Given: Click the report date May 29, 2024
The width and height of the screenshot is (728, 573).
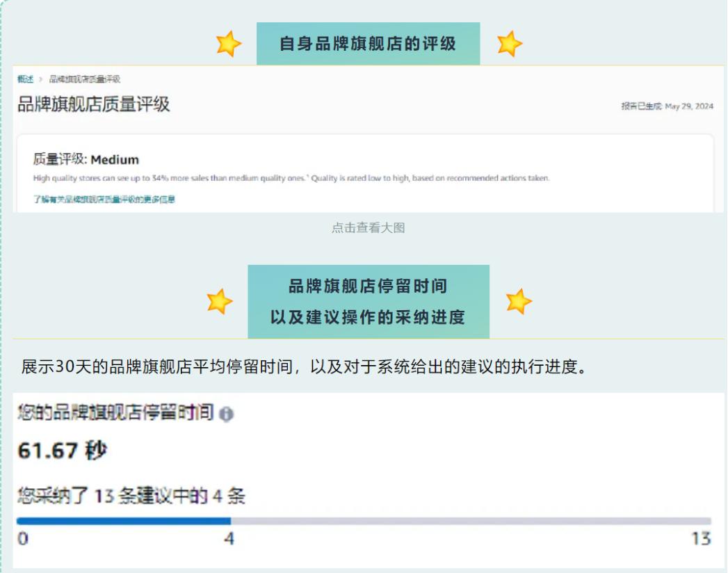Looking at the screenshot, I should (x=689, y=106).
